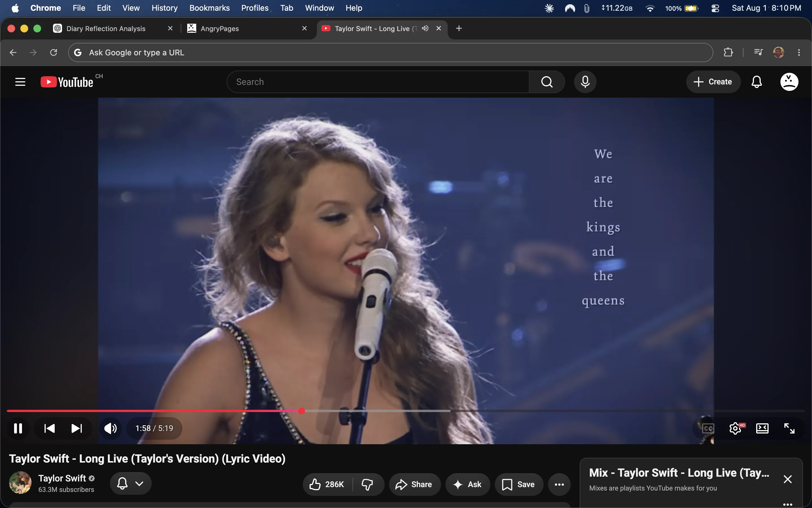Reload the current page

coord(54,52)
